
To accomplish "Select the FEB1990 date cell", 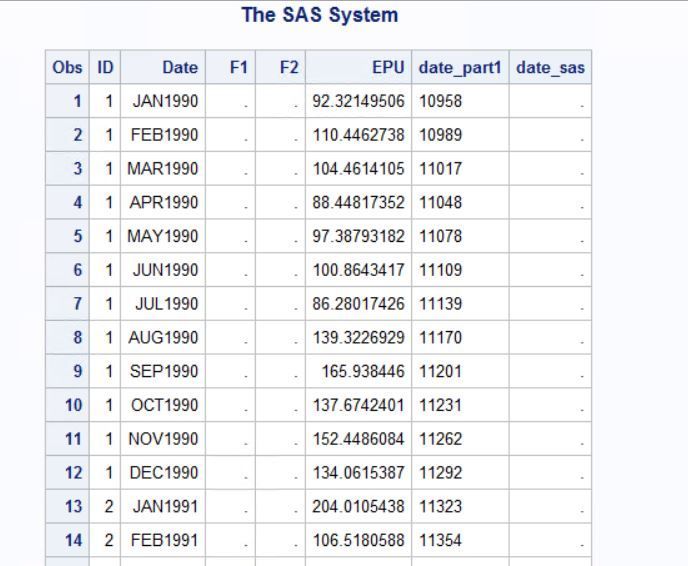I will (x=163, y=135).
